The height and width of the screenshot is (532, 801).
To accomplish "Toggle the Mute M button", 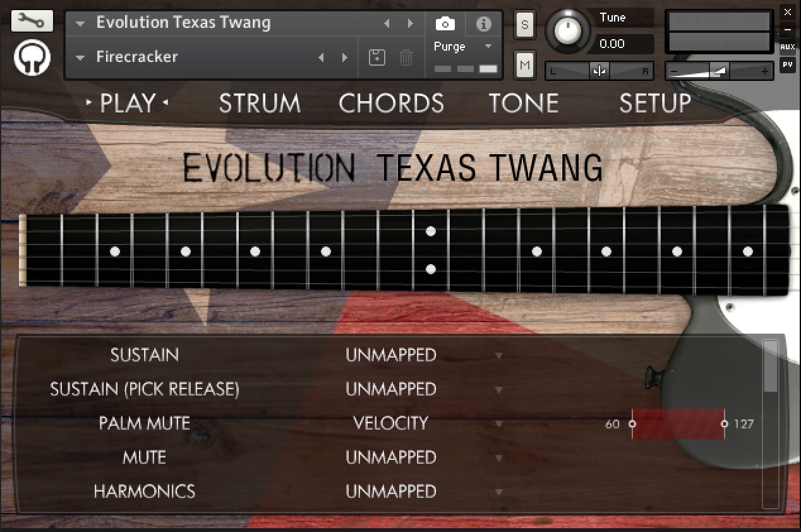I will point(524,64).
